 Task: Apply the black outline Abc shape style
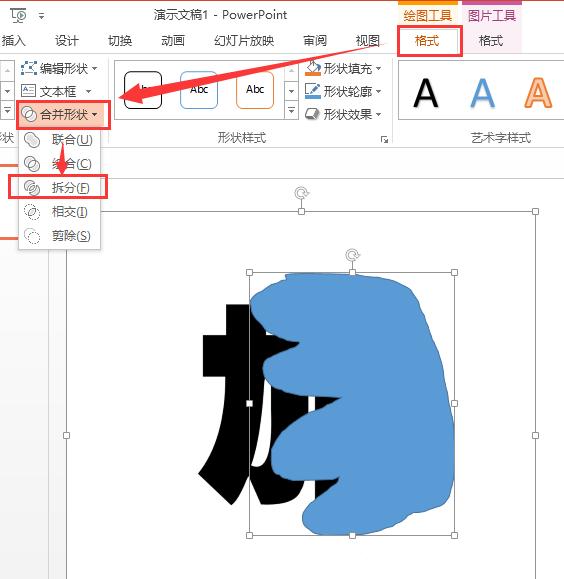pos(143,90)
